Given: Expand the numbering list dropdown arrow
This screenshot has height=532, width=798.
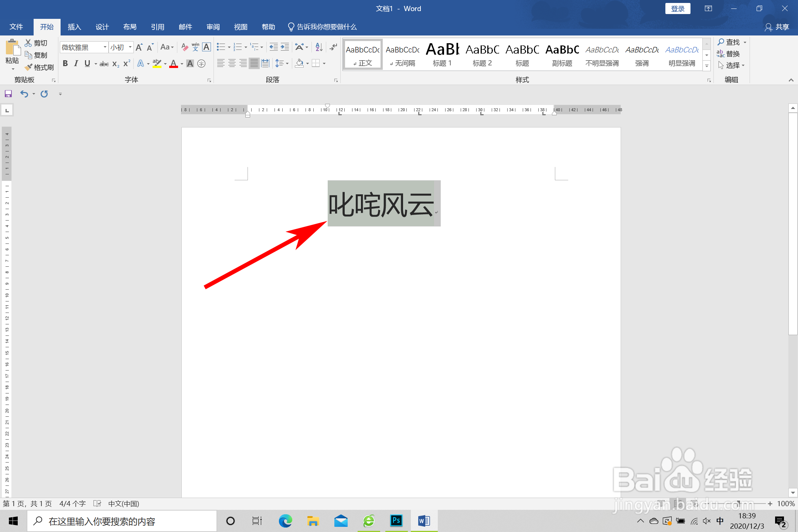Looking at the screenshot, I should pos(246,47).
